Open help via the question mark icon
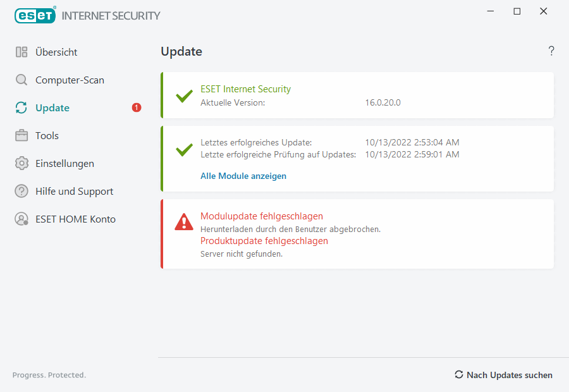The width and height of the screenshot is (569, 392). tap(551, 51)
